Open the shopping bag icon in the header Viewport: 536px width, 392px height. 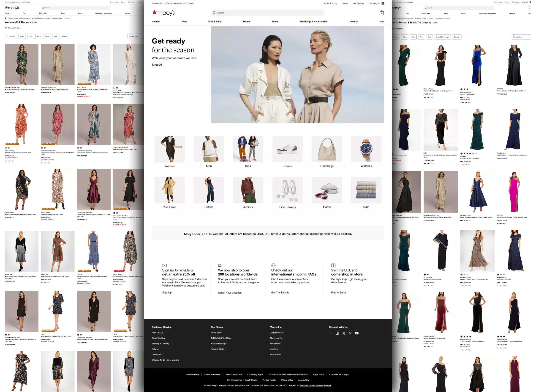point(382,13)
